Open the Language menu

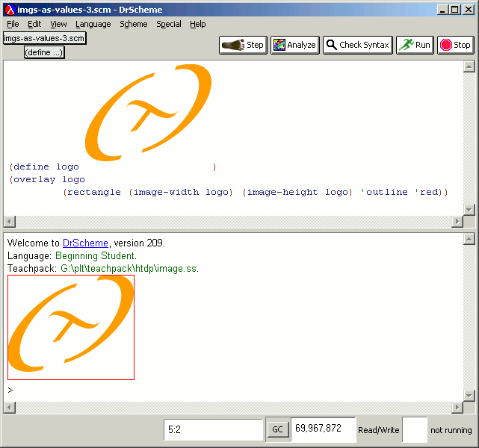[x=93, y=24]
